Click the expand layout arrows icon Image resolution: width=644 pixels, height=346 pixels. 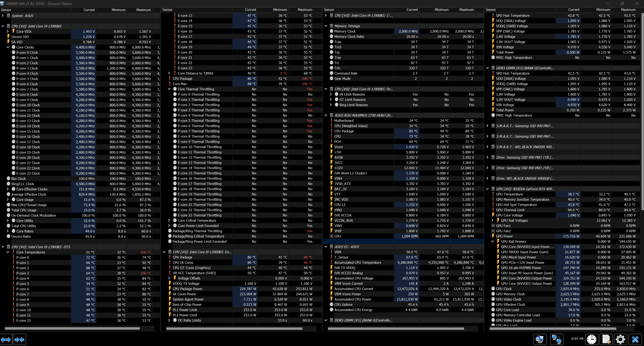point(6,339)
